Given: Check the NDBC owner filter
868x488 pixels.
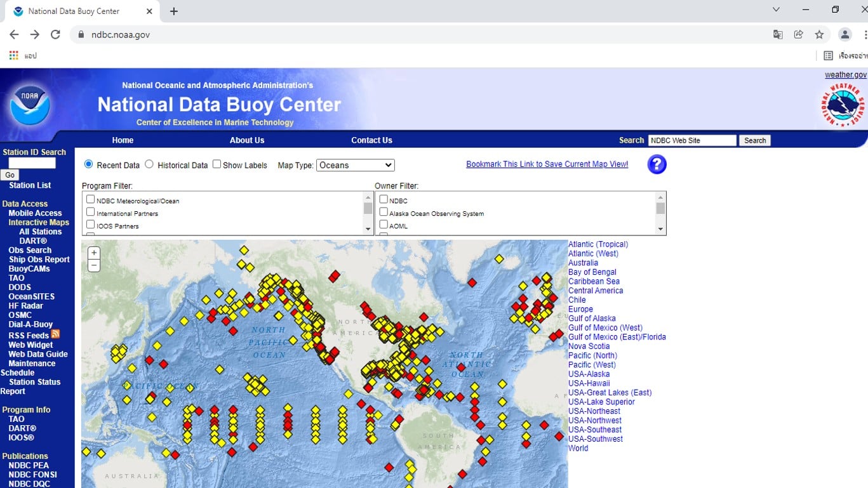Looking at the screenshot, I should pyautogui.click(x=384, y=199).
